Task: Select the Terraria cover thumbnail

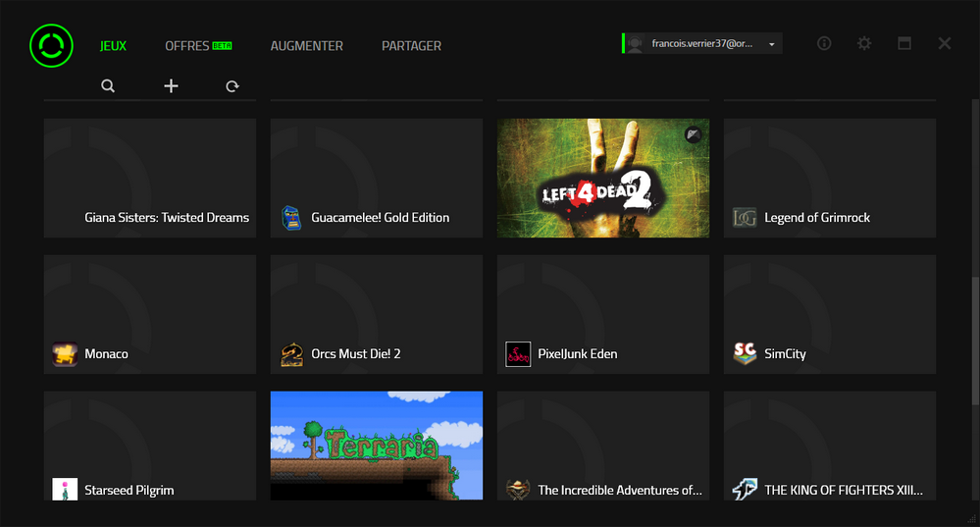Action: (377, 446)
